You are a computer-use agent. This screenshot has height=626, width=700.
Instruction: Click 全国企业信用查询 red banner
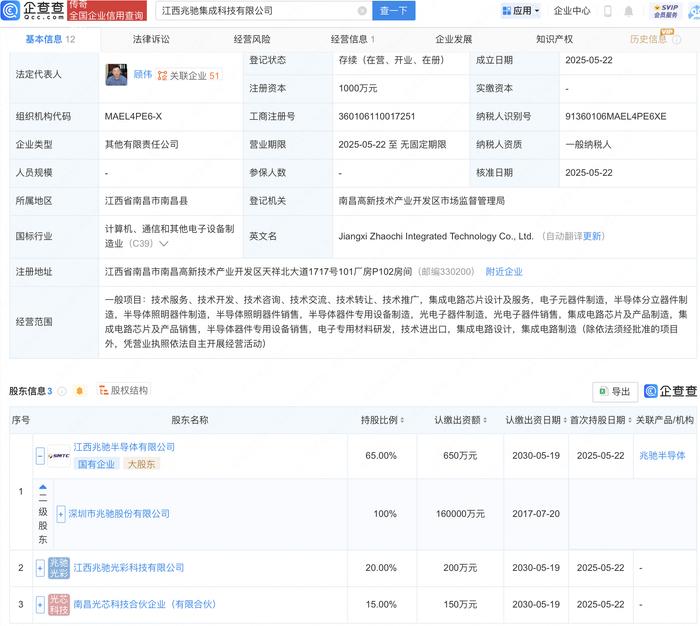coord(107,11)
